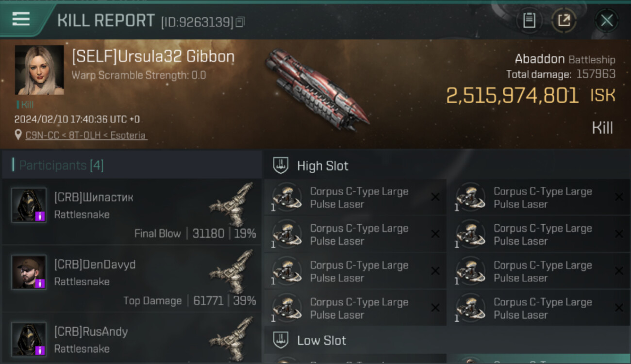
Task: Copy the kill report ID icon
Action: pyautogui.click(x=240, y=22)
